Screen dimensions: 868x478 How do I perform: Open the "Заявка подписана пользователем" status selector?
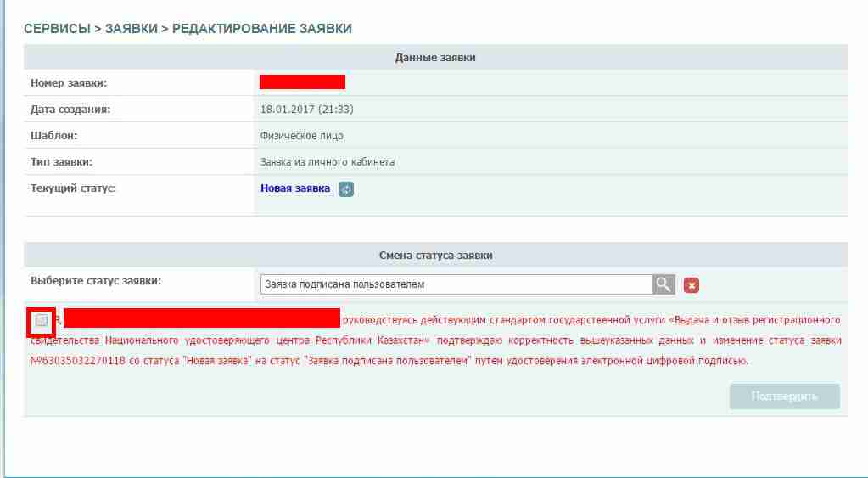tap(456, 284)
